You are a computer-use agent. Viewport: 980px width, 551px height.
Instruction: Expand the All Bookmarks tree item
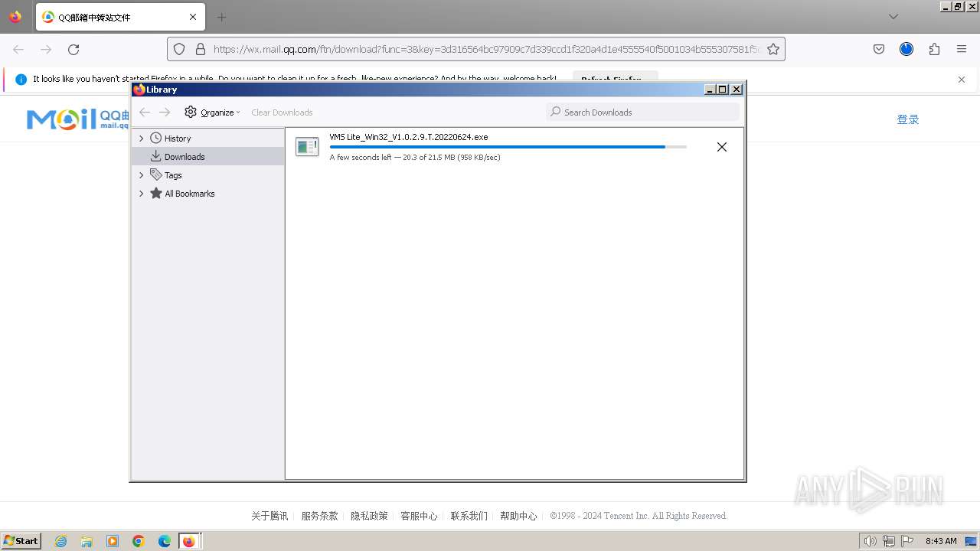(x=141, y=194)
